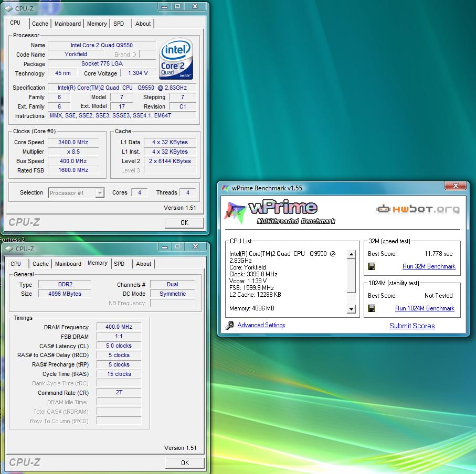The width and height of the screenshot is (476, 474).
Task: Minimize the bottom CPU-Z window
Action: click(165, 247)
